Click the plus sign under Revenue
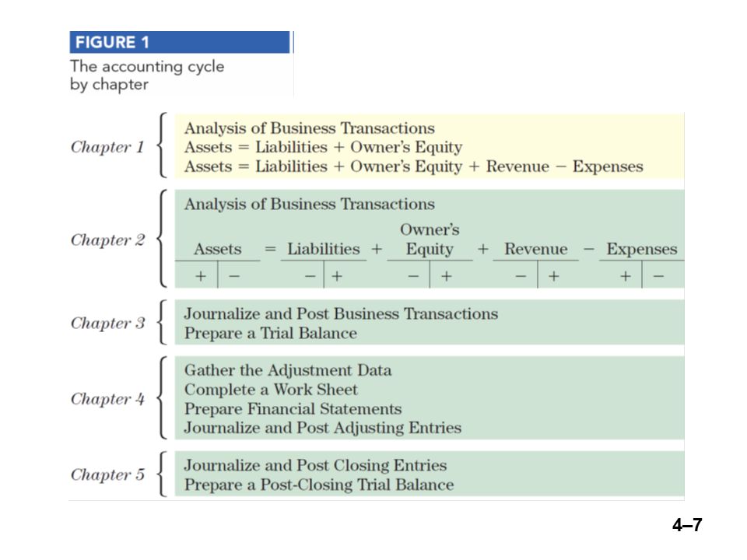Screen dimensions: 747x560 553,275
